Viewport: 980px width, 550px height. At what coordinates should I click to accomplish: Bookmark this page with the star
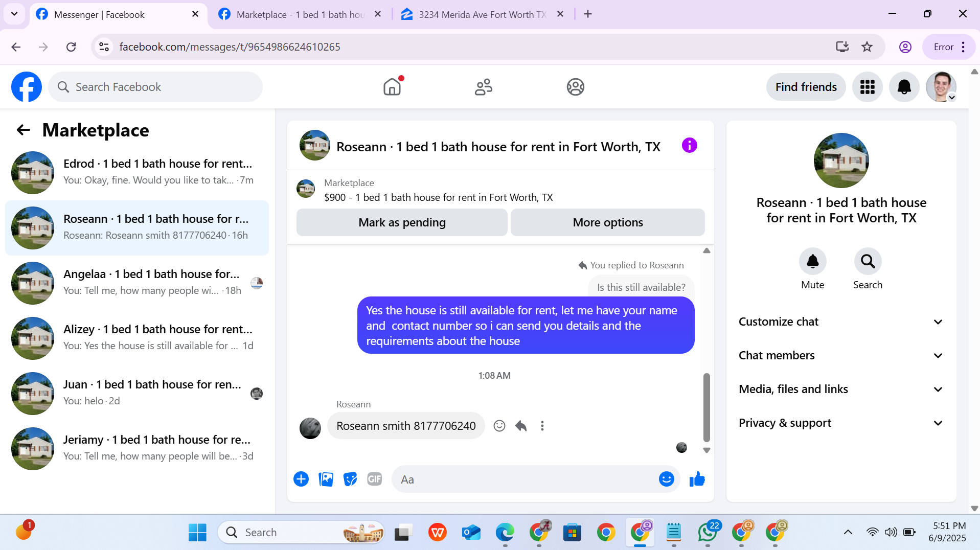pyautogui.click(x=867, y=47)
